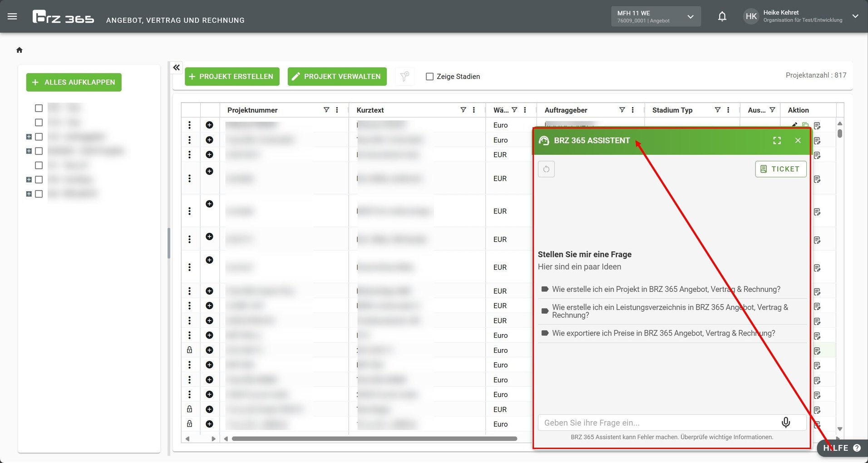Screen dimensions: 868x463
Task: Open the hamburger navigation menu
Action: point(12,16)
